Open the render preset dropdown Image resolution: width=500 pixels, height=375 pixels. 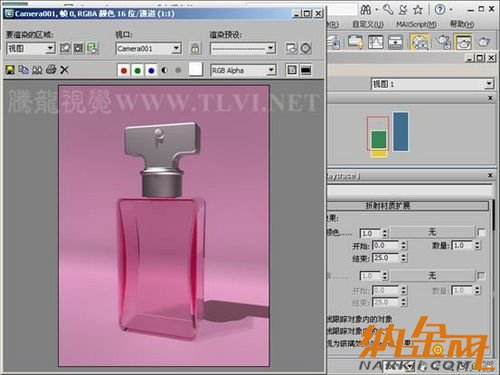[243, 49]
